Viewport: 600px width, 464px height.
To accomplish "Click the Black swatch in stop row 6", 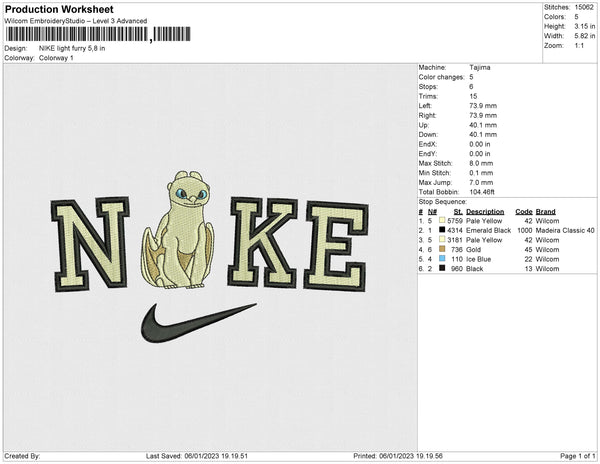I will (x=442, y=268).
